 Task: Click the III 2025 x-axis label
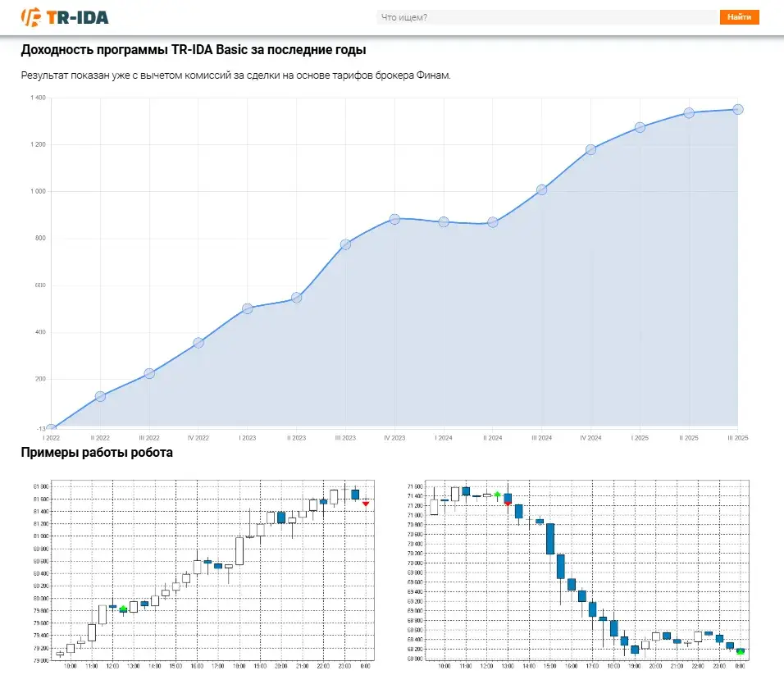[738, 438]
